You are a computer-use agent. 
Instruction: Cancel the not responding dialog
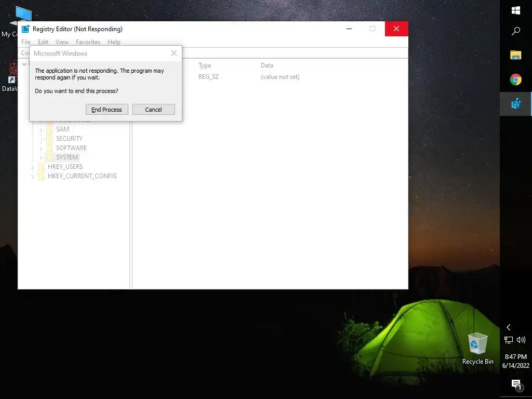coord(153,110)
